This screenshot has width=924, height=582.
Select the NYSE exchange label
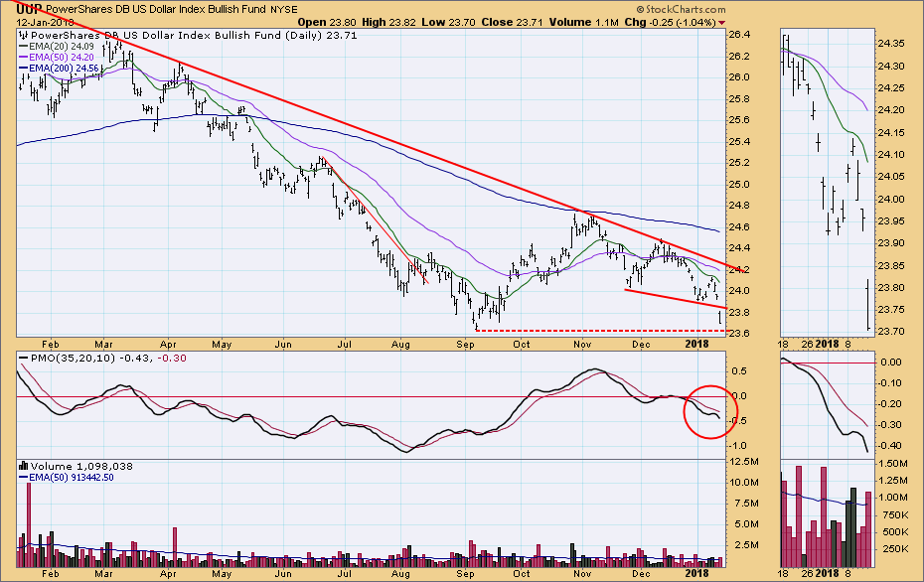click(284, 9)
